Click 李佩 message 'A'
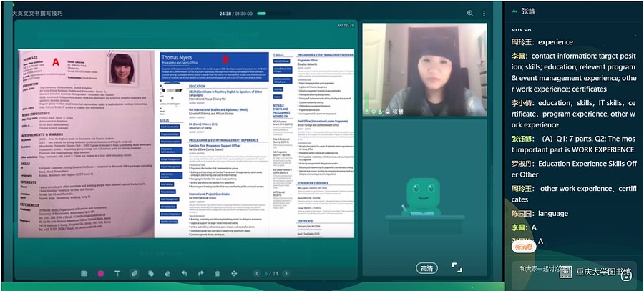This screenshot has height=291, width=644. (524, 227)
